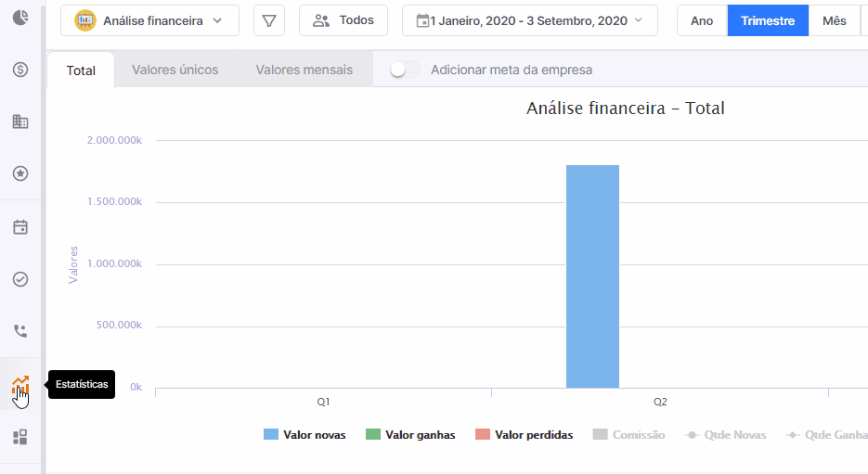868x474 pixels.
Task: Open the Estatísticas chart sidebar icon
Action: 20,385
